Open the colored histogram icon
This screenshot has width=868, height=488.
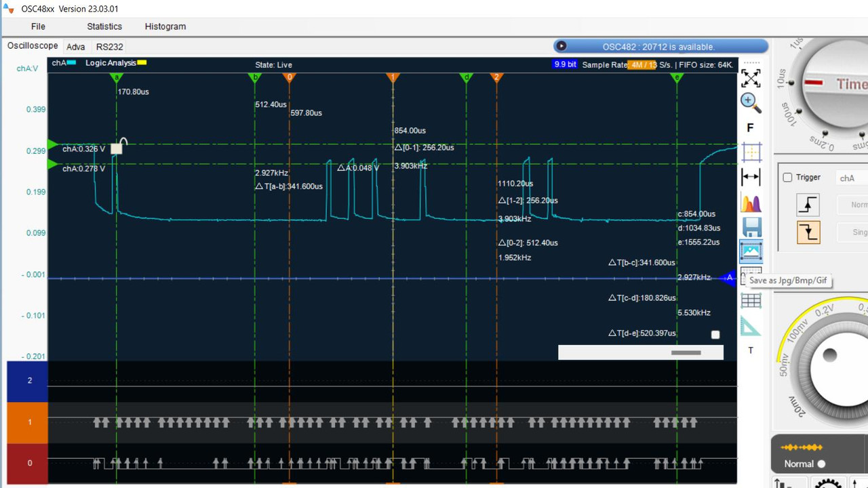751,203
